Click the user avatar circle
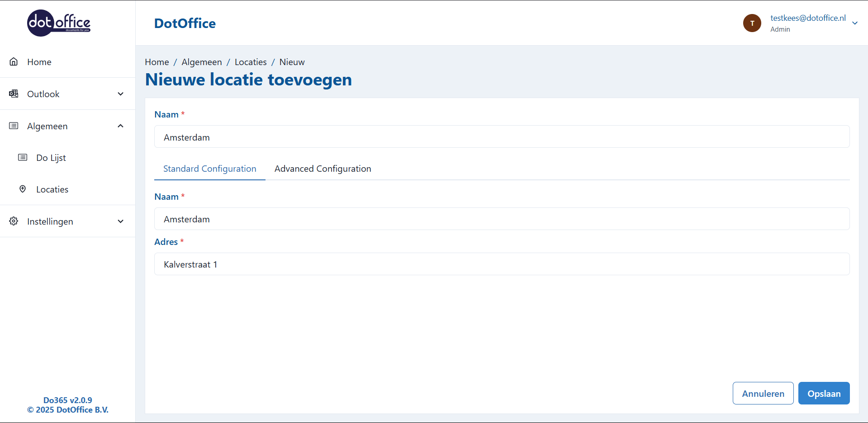Image resolution: width=868 pixels, height=423 pixels. (x=752, y=23)
